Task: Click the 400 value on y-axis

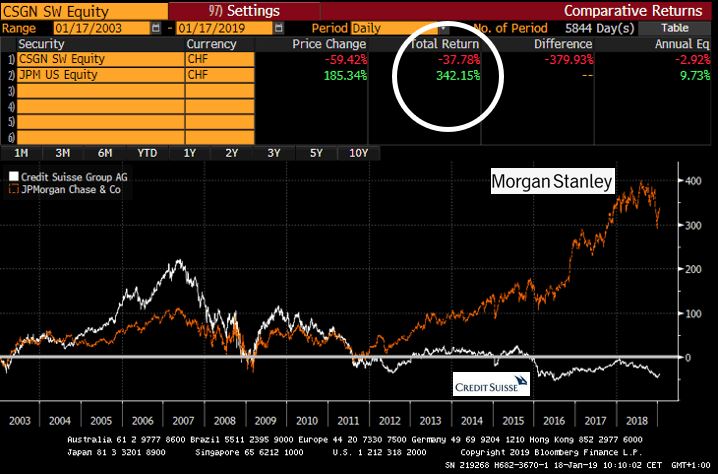Action: [x=693, y=181]
